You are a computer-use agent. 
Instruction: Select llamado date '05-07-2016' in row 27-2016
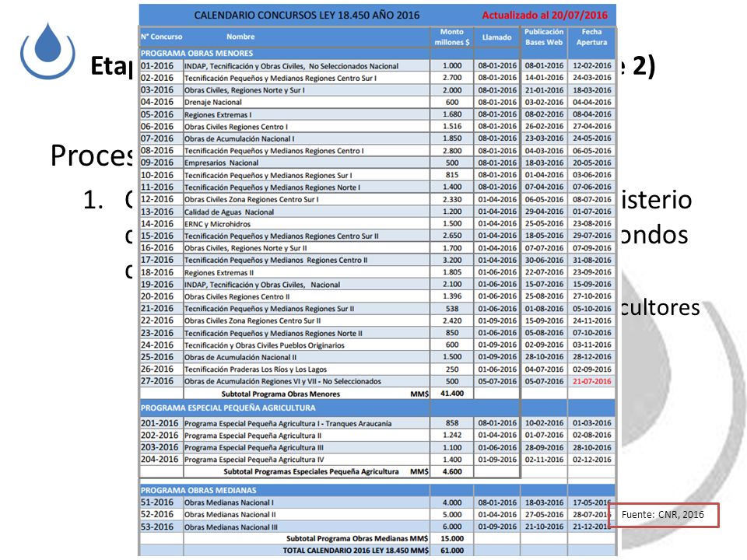coord(497,381)
